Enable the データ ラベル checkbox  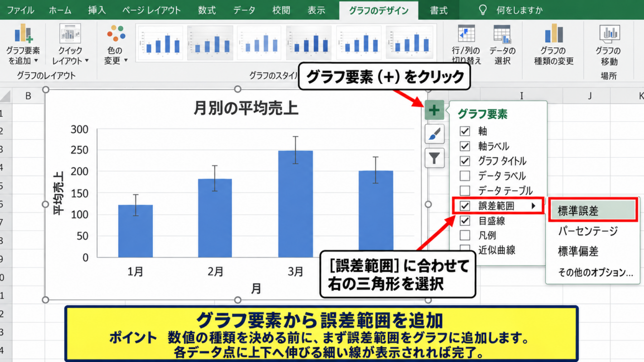pos(465,176)
